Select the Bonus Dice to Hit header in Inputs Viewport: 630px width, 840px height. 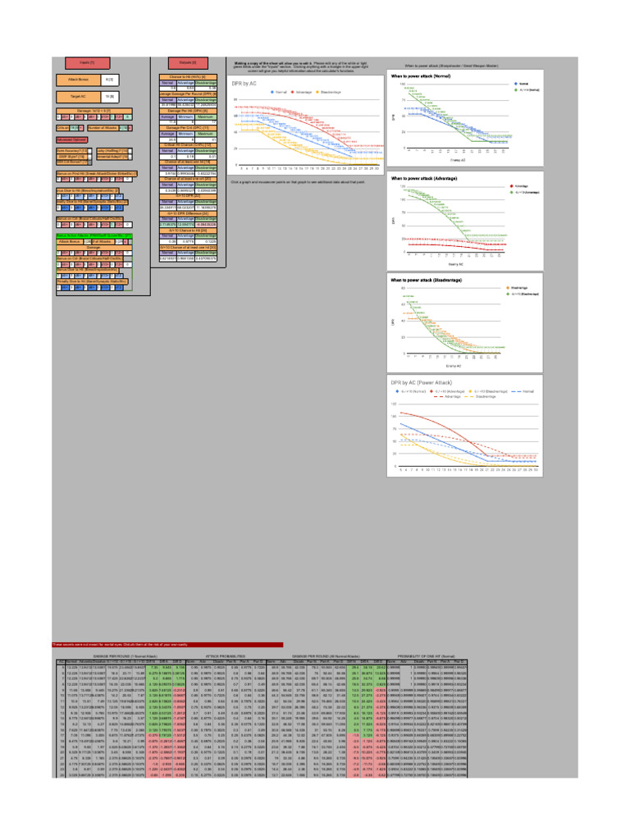pos(87,190)
